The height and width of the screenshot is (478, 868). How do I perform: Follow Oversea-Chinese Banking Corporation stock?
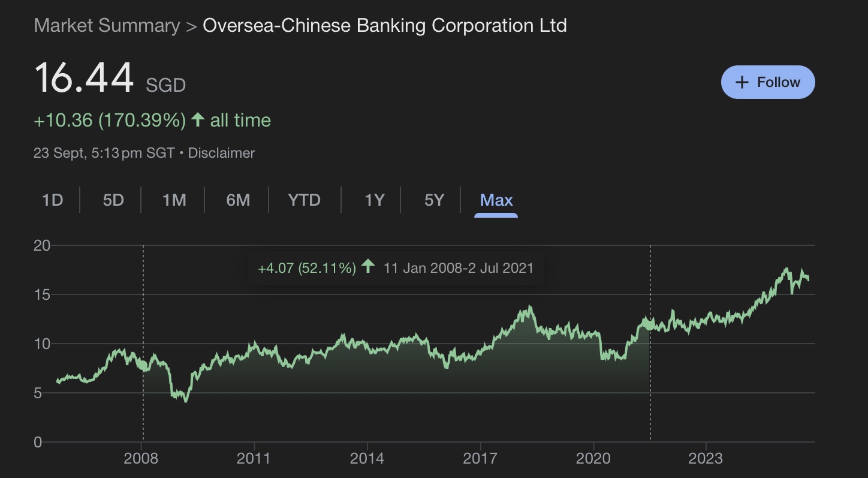(x=768, y=82)
